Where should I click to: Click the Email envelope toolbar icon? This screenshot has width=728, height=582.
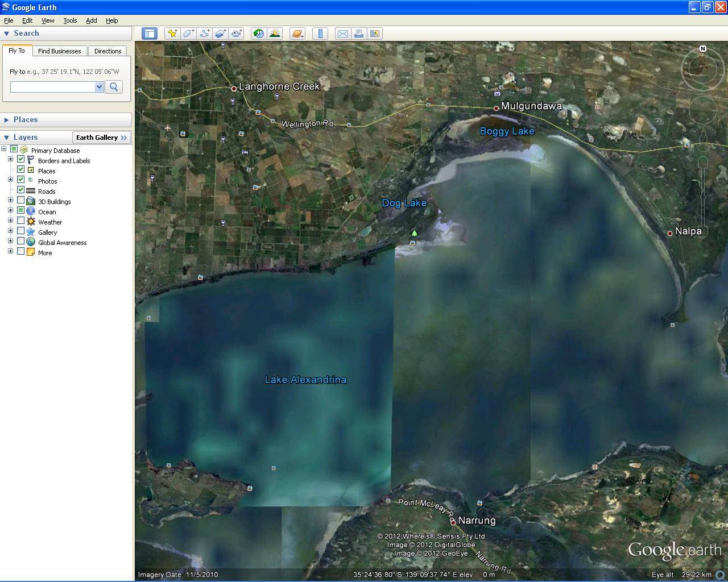pyautogui.click(x=343, y=34)
